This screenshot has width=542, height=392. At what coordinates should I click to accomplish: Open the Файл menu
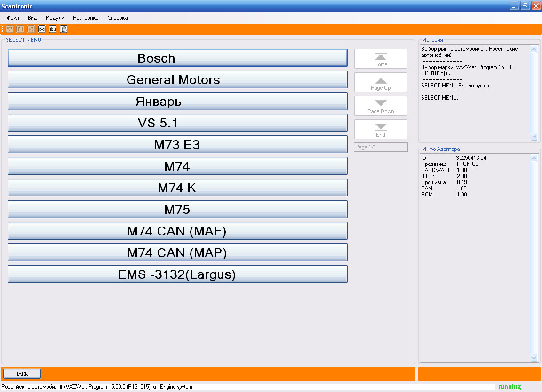pos(13,18)
